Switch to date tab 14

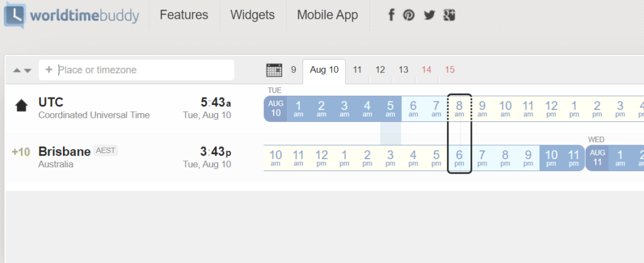426,70
